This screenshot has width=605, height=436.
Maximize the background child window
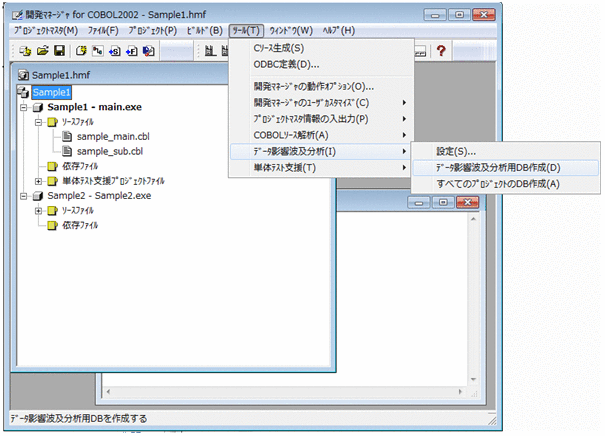point(443,203)
